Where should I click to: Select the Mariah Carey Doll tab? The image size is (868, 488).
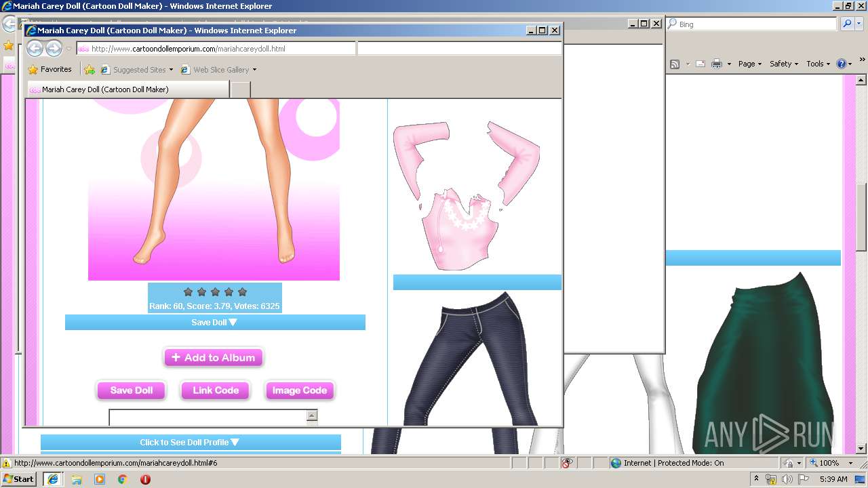127,89
